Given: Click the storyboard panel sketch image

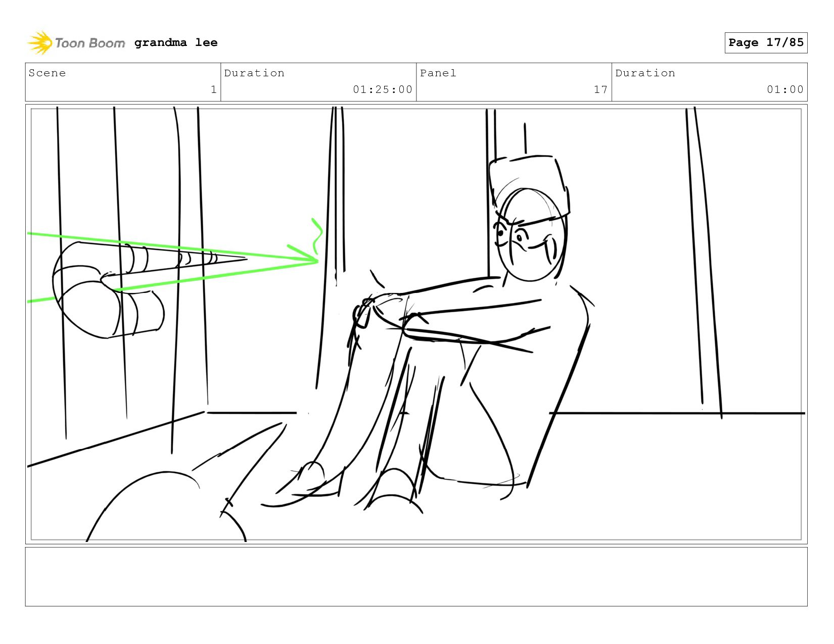Looking at the screenshot, I should pos(416,324).
